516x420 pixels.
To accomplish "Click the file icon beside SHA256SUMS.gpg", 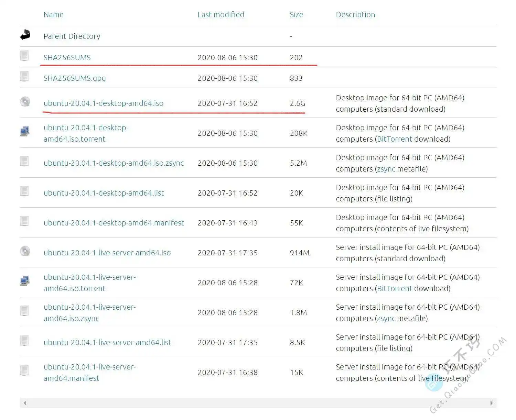I will point(24,76).
